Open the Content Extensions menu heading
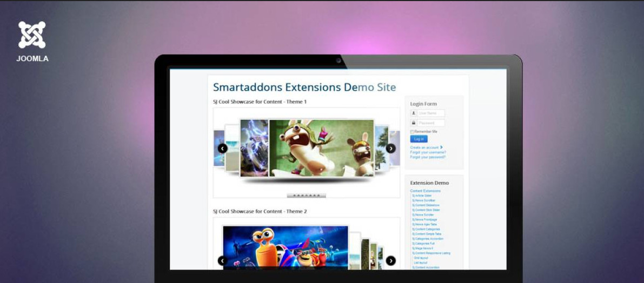This screenshot has height=283, width=644. click(x=425, y=191)
